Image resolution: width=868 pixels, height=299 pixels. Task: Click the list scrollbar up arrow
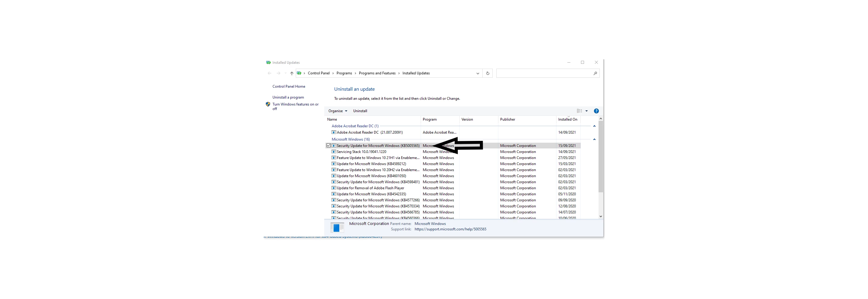tap(600, 119)
